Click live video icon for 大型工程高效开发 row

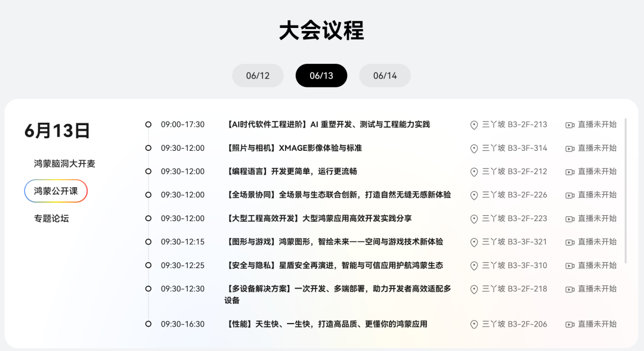(569, 219)
